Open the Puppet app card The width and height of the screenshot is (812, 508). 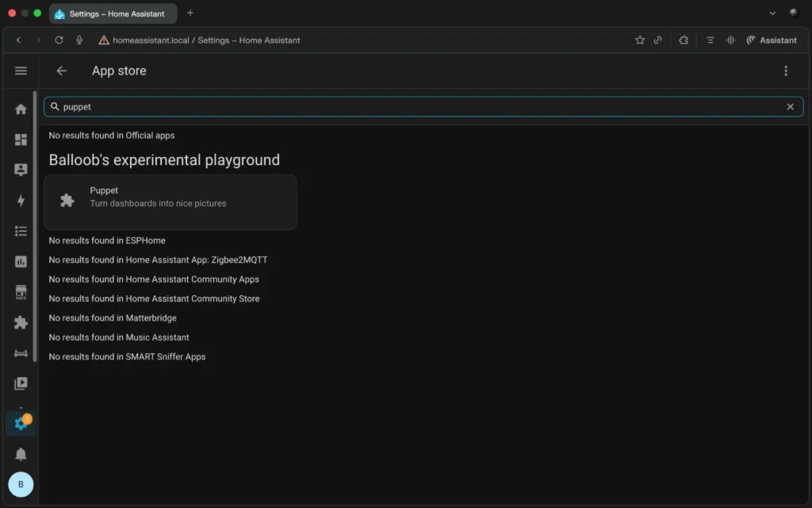point(170,202)
